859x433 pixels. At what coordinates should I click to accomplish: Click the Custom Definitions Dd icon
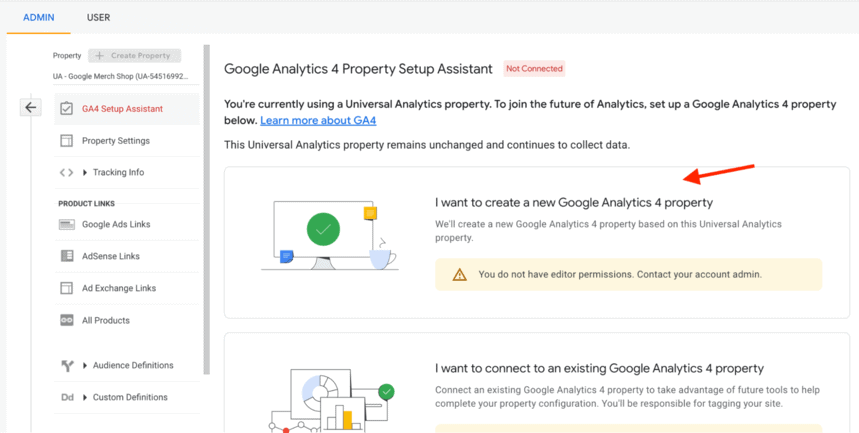coord(66,398)
